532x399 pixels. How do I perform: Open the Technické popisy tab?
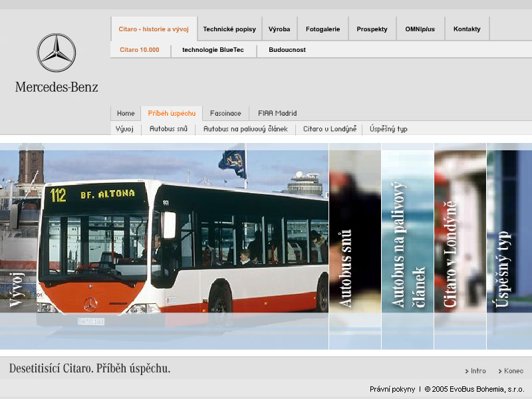point(229,29)
